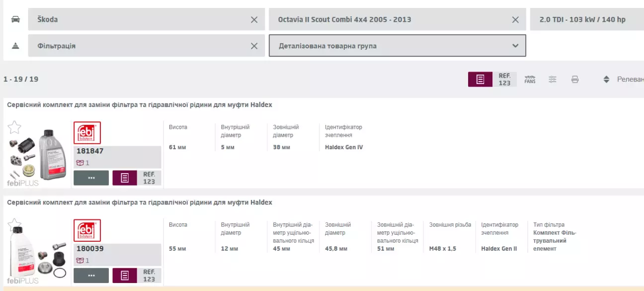Open article number 180039 link

pyautogui.click(x=90, y=249)
